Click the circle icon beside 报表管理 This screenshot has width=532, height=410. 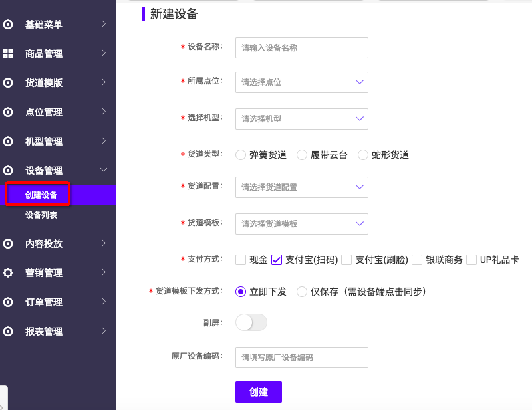pyautogui.click(x=8, y=331)
